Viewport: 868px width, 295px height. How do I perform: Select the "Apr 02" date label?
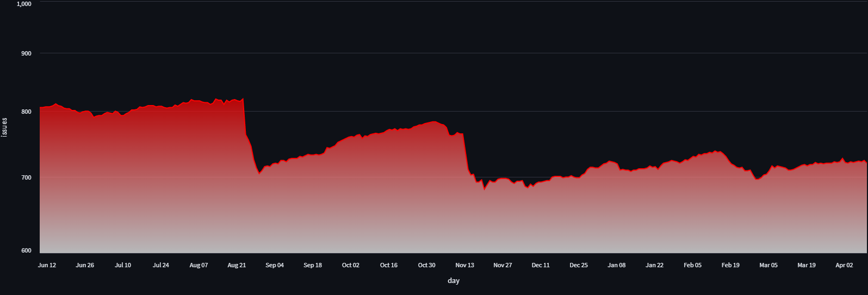[844, 265]
